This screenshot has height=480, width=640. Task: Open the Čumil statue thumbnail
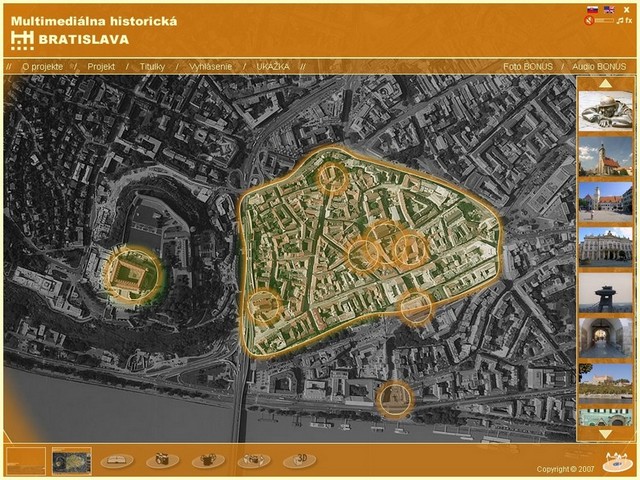(605, 110)
